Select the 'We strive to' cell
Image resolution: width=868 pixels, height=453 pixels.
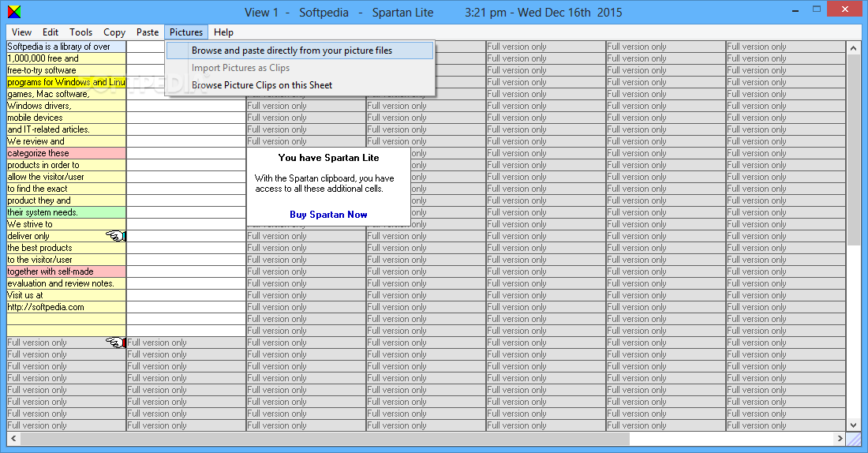(66, 224)
